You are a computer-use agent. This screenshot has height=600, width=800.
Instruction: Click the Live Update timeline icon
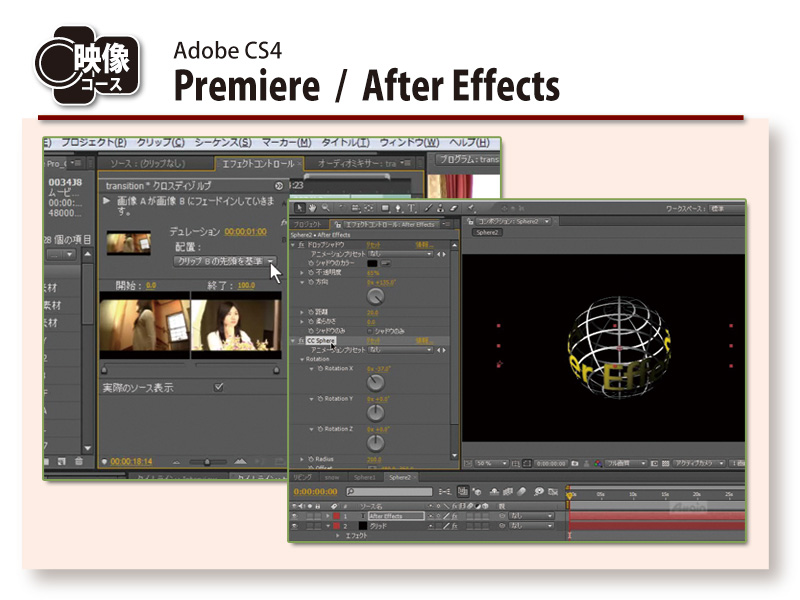463,491
